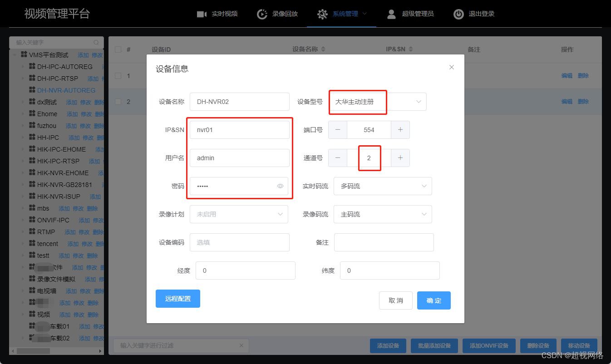
Task: Click the 取消 cancel button
Action: (x=396, y=300)
